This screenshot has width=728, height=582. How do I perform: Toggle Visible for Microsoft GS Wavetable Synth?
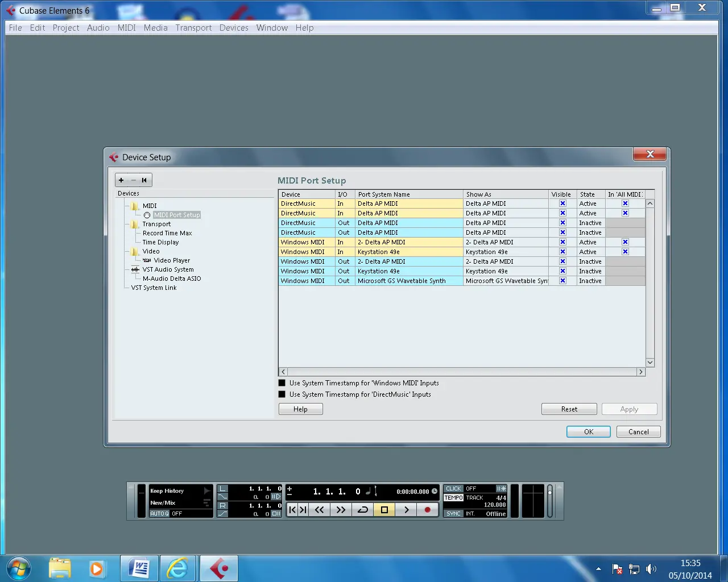pos(562,281)
